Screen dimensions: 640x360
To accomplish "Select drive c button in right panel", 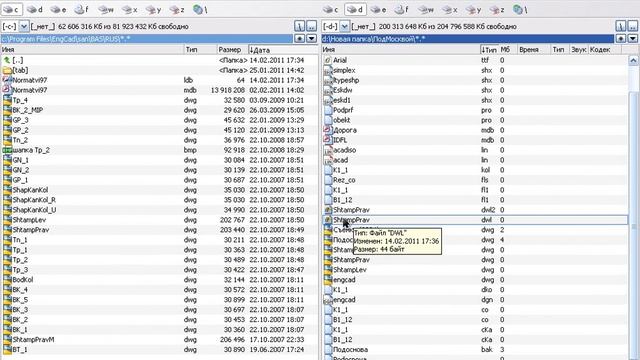I will pos(331,9).
